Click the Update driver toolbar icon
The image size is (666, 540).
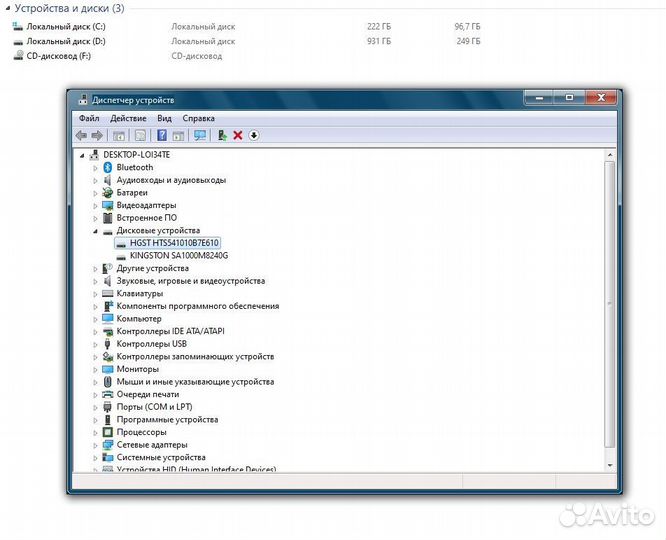(222, 135)
